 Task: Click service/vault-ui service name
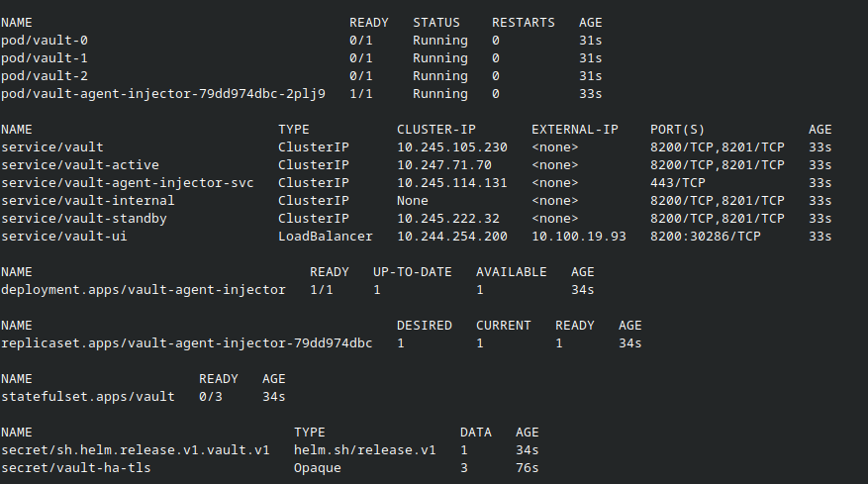point(64,237)
